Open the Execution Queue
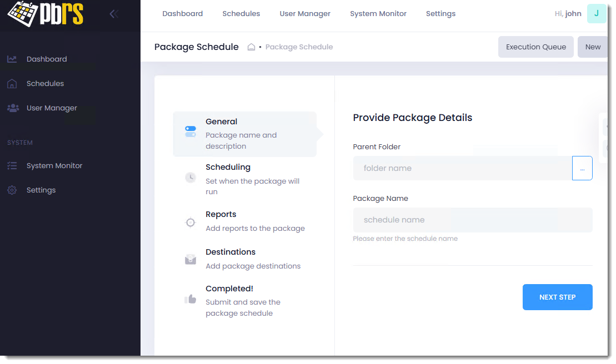616x364 pixels. (535, 47)
